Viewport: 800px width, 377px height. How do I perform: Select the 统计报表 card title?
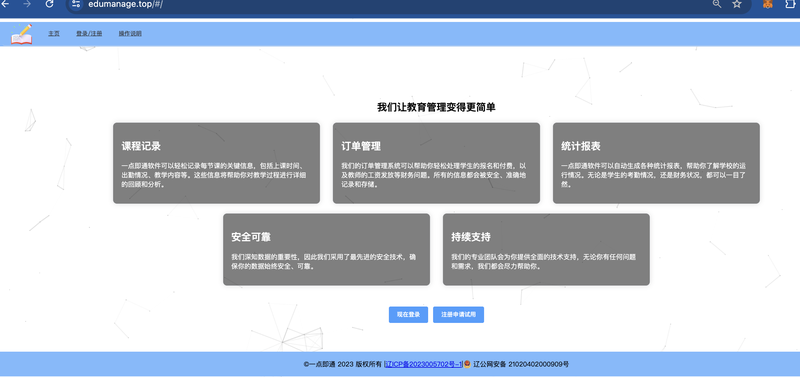[581, 146]
